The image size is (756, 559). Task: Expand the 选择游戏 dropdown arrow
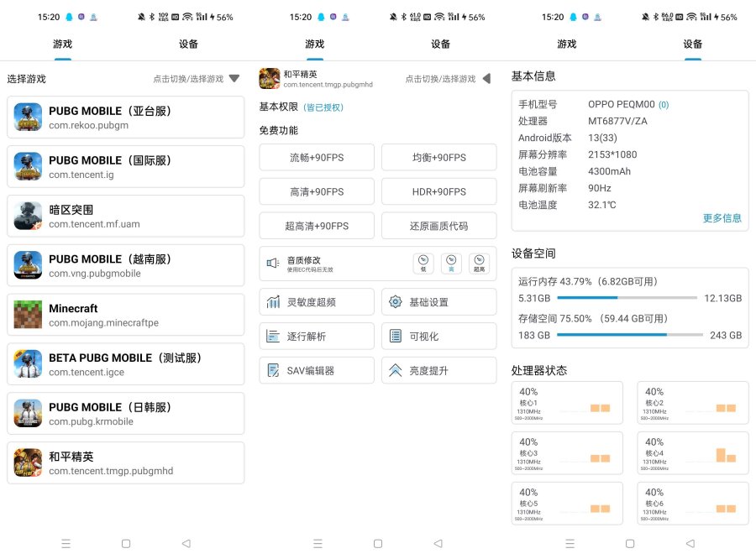click(234, 79)
